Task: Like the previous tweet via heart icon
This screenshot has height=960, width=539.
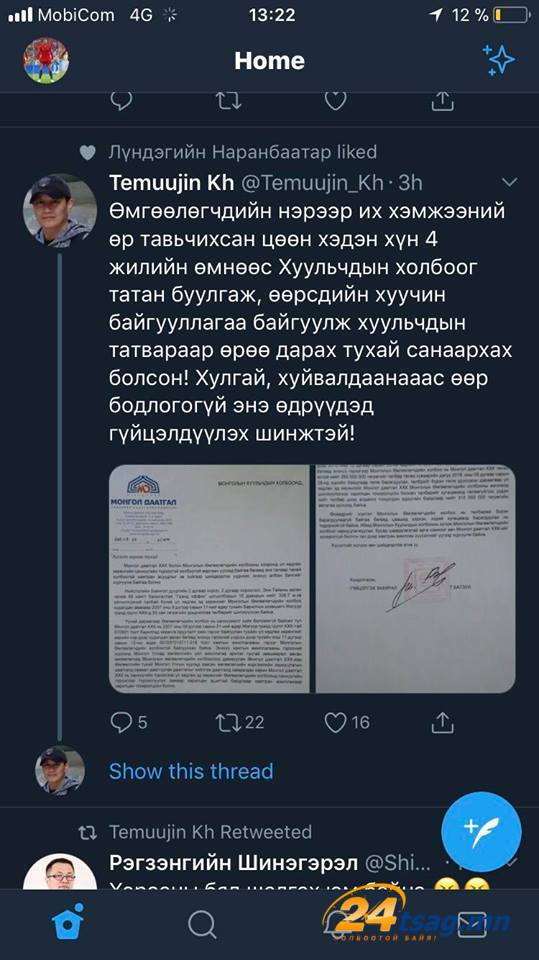Action: coord(335,101)
